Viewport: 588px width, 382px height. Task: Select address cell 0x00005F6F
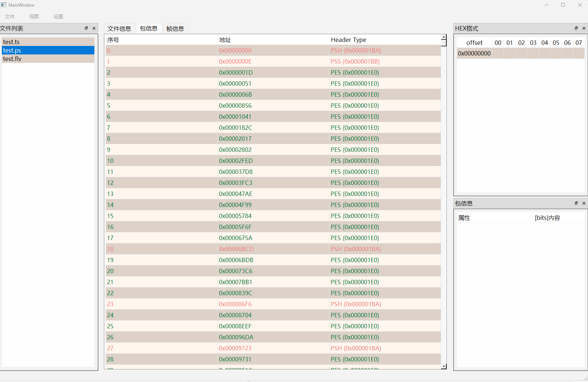coord(273,227)
